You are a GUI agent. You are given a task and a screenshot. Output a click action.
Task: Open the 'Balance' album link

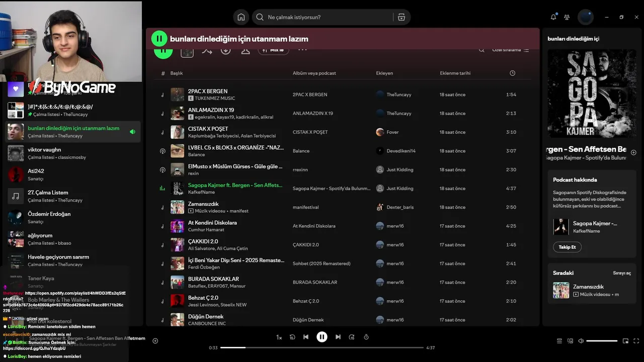(301, 151)
